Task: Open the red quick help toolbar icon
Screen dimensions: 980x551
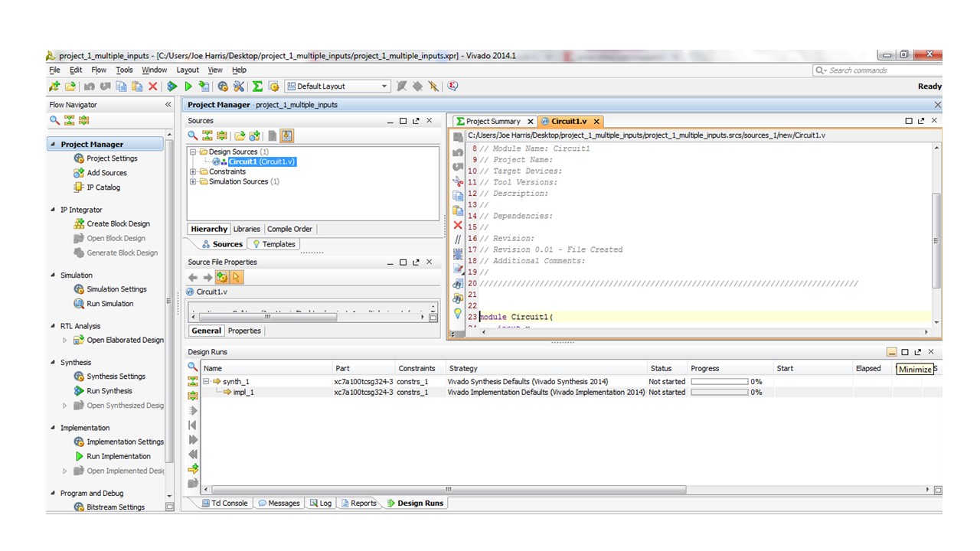Action: (x=452, y=86)
